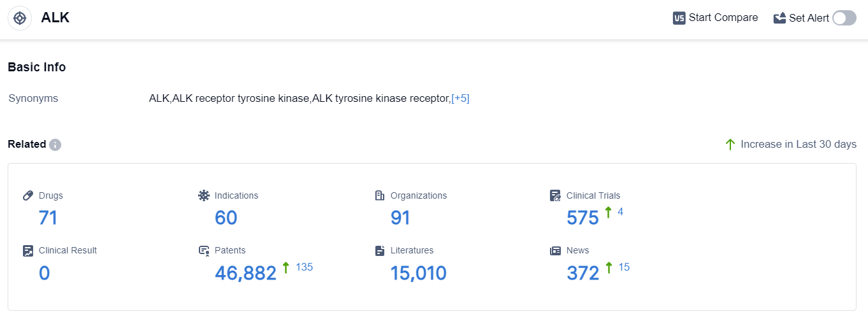
Task: Click the Clinical Result chart icon
Action: (28, 250)
